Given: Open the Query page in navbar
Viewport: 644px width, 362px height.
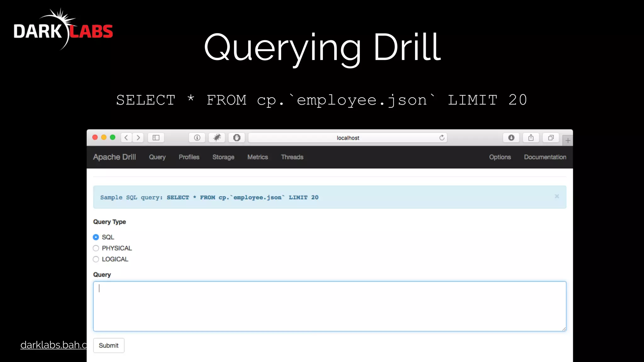Looking at the screenshot, I should [x=157, y=157].
